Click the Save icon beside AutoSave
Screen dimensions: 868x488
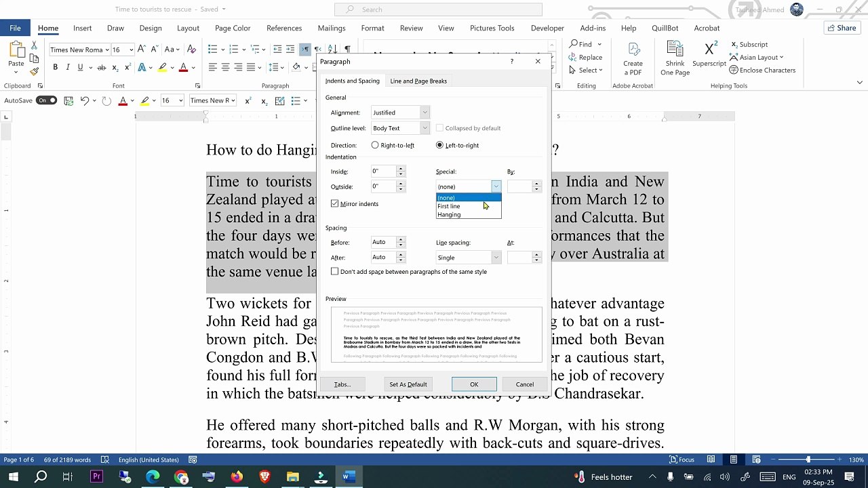pyautogui.click(x=68, y=100)
